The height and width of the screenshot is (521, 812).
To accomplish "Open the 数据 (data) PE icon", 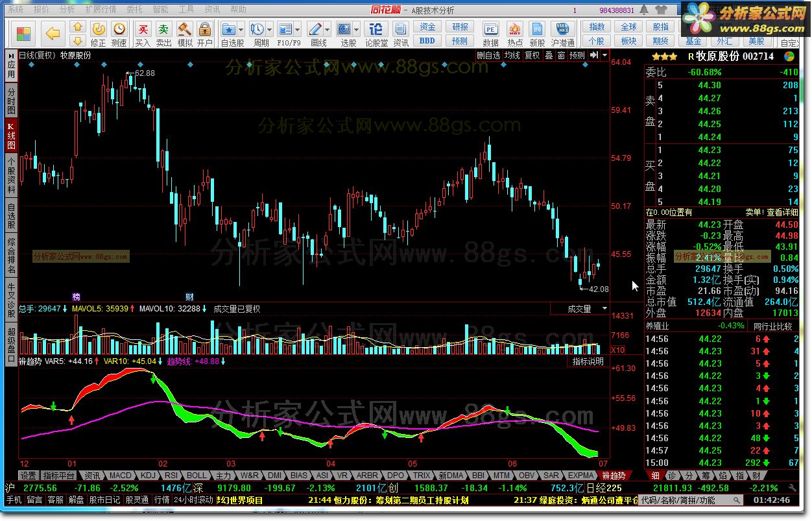I will click(491, 34).
